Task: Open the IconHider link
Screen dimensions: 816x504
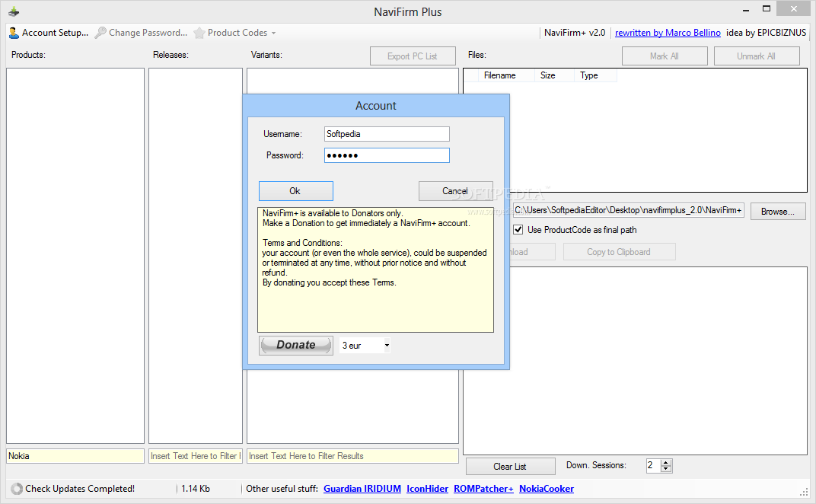Action: tap(427, 488)
